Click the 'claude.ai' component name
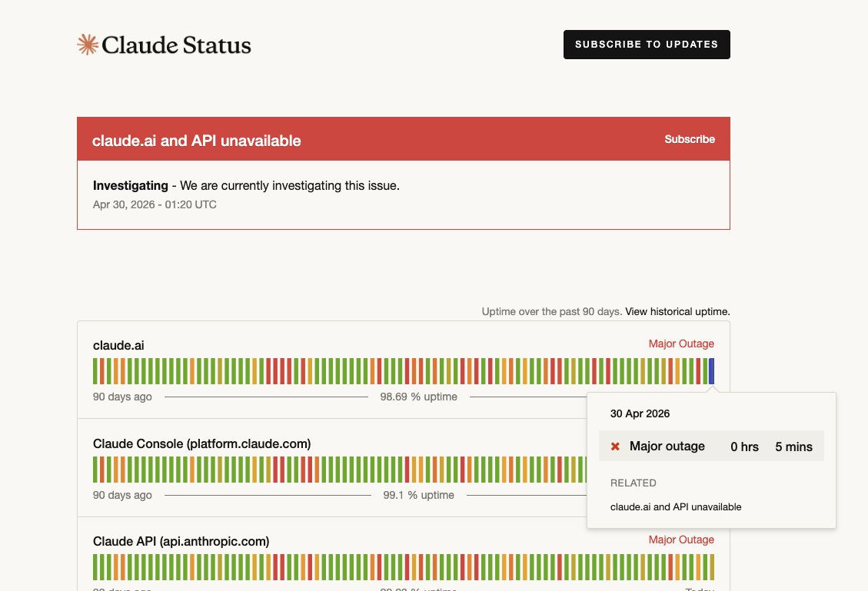This screenshot has height=591, width=868. (x=118, y=345)
